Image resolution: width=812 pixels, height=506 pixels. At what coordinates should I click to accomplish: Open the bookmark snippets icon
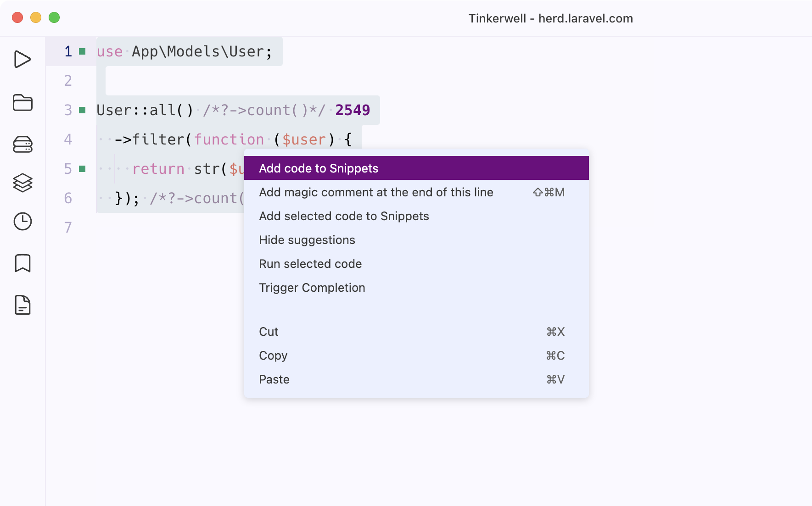click(22, 263)
